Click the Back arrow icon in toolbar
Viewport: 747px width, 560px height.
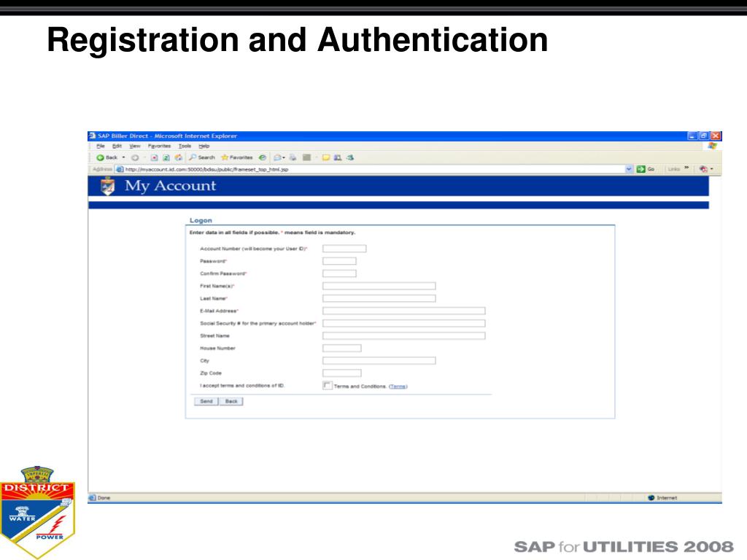pos(100,157)
